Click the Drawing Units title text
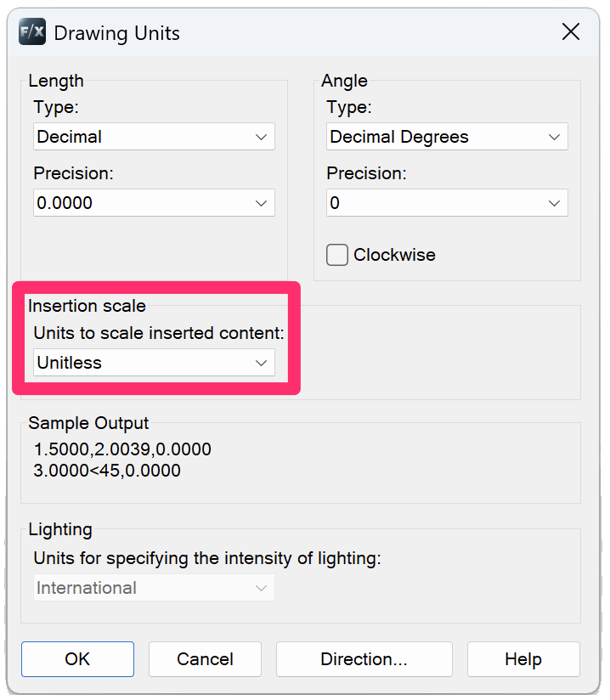610x700 pixels. click(x=116, y=33)
